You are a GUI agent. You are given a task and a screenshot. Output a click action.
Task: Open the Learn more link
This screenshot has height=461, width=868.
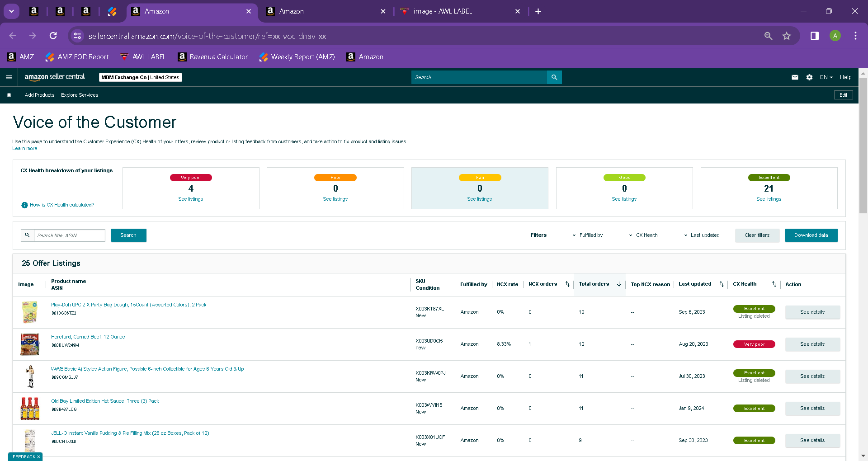click(25, 148)
